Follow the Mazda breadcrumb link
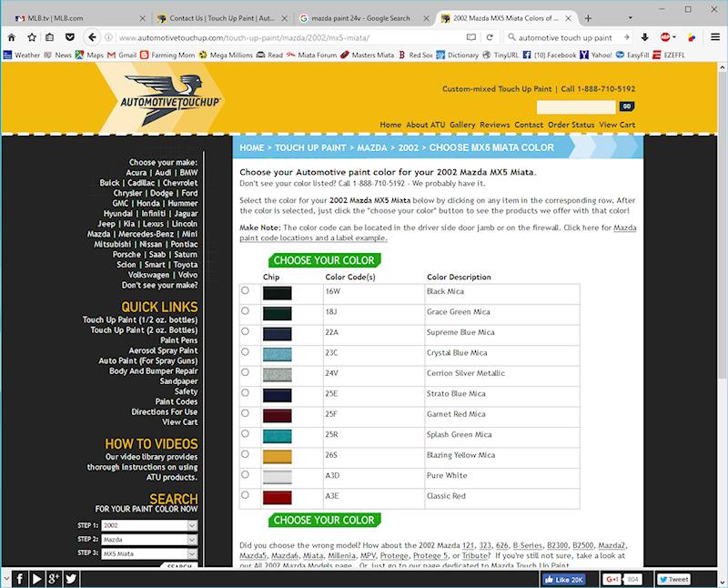Screen dimensions: 728x588 click(372, 147)
